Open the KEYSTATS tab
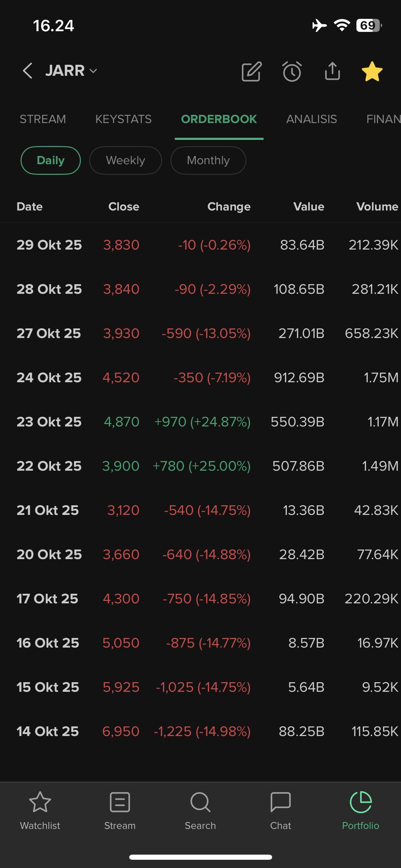401x868 pixels. click(x=123, y=119)
